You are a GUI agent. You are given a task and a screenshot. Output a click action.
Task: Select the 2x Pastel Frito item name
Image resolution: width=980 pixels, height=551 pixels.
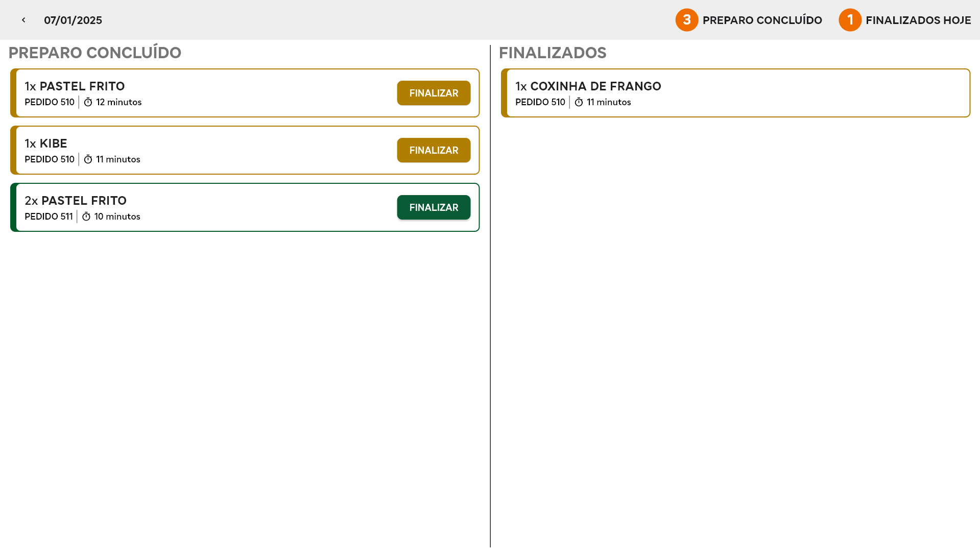tap(76, 201)
